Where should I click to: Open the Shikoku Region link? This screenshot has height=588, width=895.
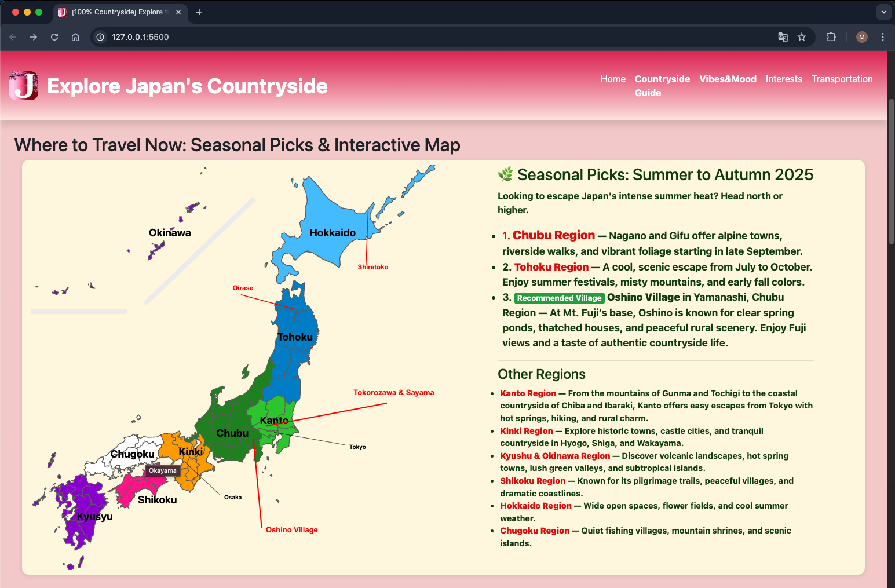coord(532,481)
